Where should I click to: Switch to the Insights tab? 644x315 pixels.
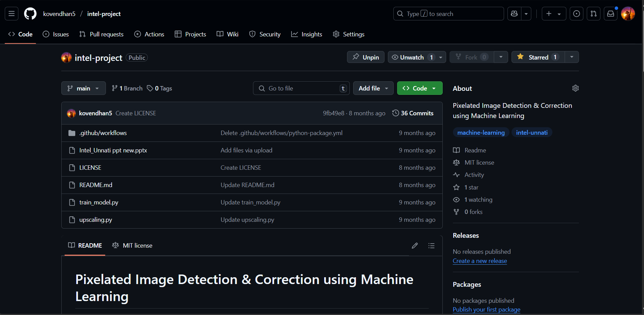click(x=307, y=34)
